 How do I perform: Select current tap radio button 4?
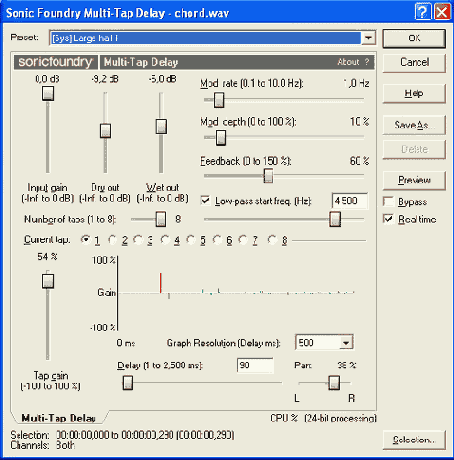click(x=165, y=240)
